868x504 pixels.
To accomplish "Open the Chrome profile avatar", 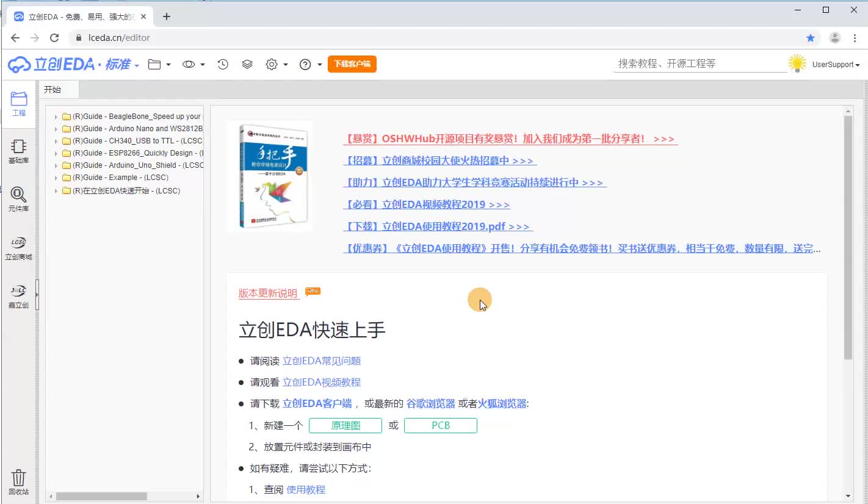I will pos(835,38).
